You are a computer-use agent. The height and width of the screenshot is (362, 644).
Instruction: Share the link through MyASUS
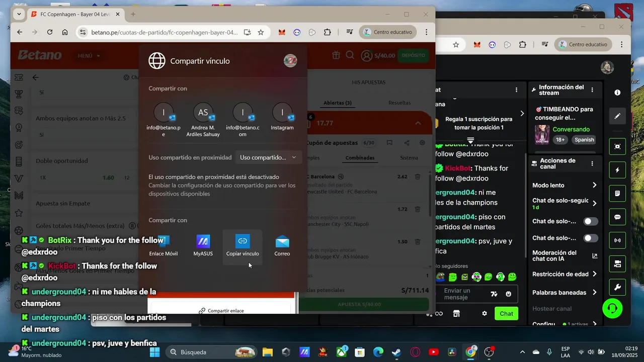[x=203, y=246]
